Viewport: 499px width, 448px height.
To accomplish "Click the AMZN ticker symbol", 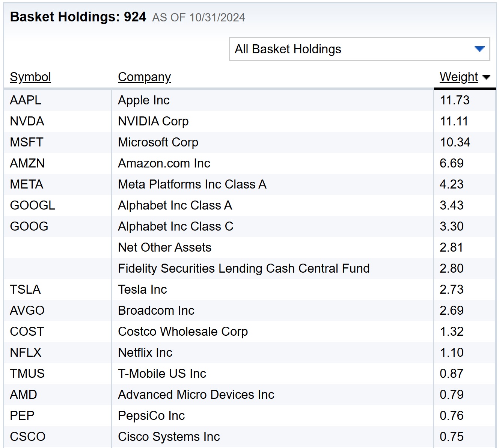I will click(27, 163).
